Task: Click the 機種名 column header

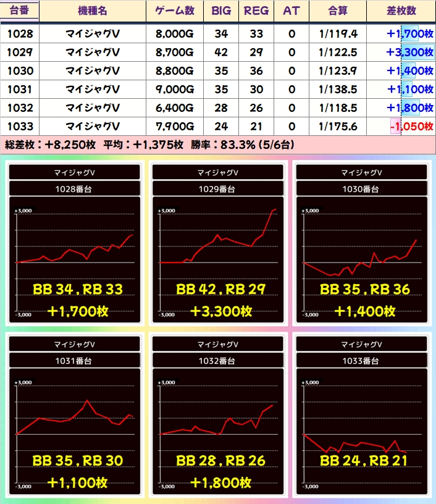Action: [93, 10]
